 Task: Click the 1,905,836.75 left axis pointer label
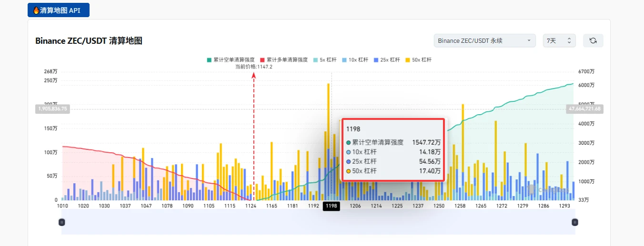(x=52, y=109)
